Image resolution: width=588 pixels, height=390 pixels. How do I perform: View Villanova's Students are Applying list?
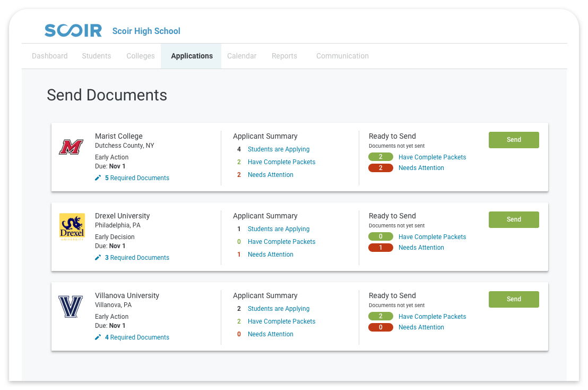point(279,309)
